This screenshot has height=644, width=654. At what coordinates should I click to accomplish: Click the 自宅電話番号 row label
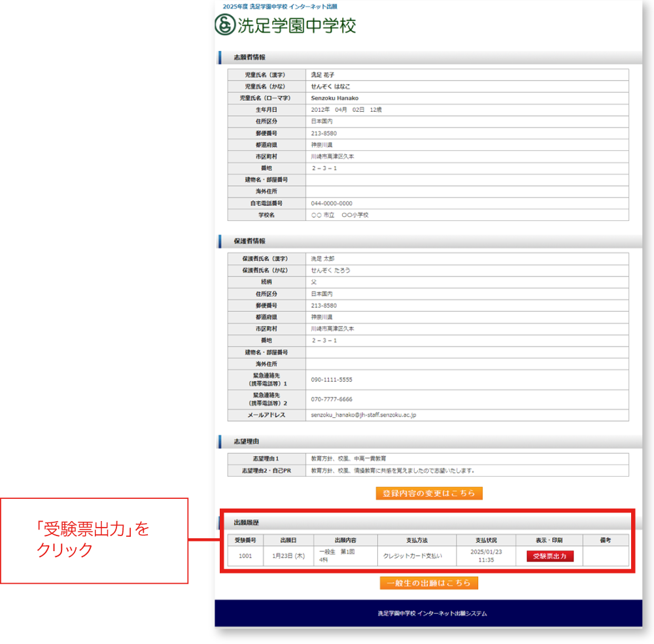(267, 203)
